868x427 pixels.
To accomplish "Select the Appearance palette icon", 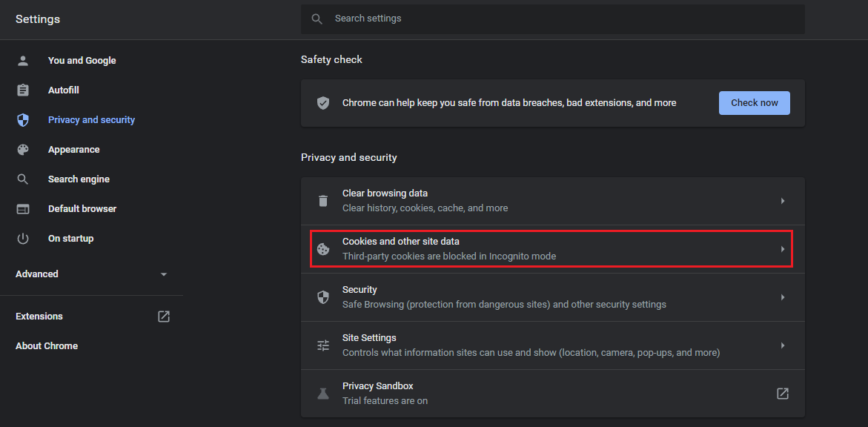I will [x=22, y=149].
